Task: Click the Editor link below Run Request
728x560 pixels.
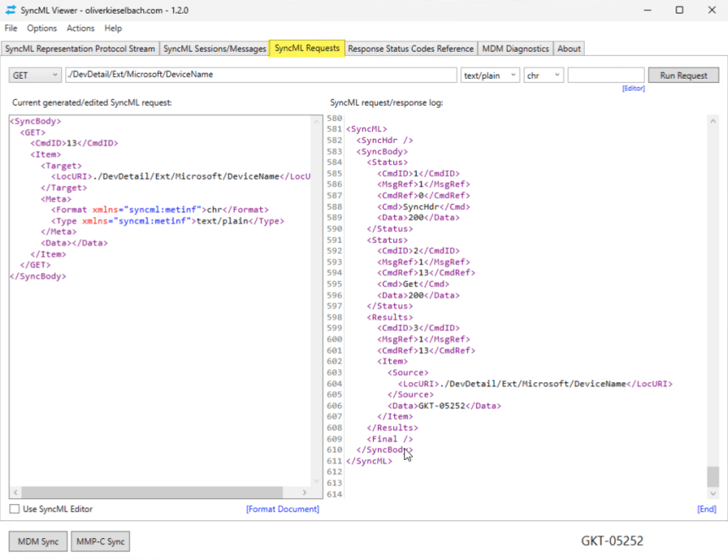Action: click(633, 87)
